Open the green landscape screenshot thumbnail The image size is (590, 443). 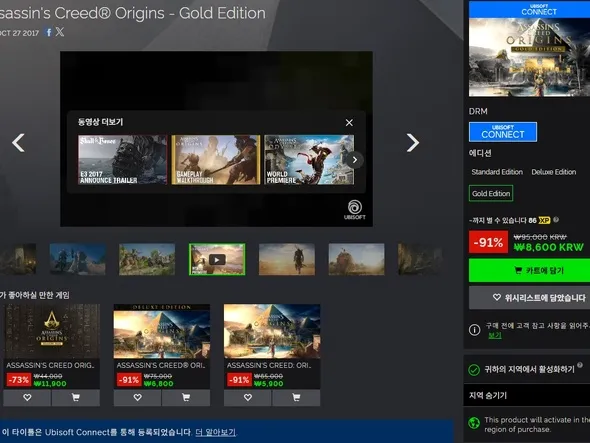(x=147, y=259)
